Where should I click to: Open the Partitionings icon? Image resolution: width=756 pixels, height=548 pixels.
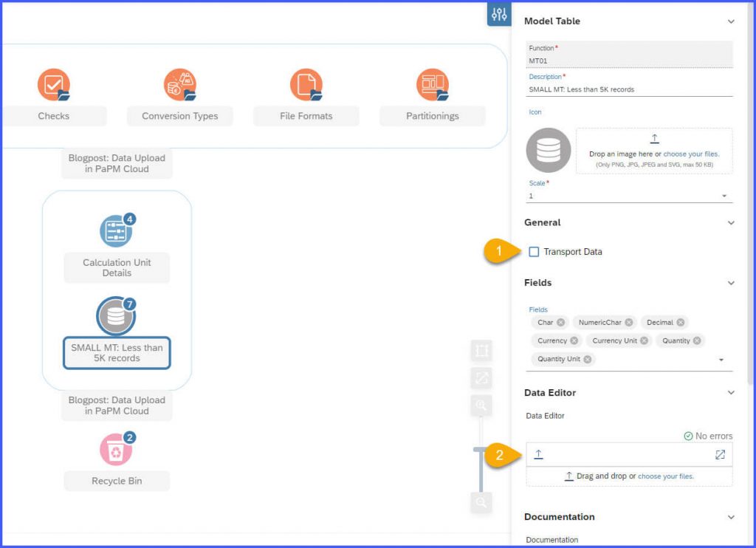click(433, 85)
